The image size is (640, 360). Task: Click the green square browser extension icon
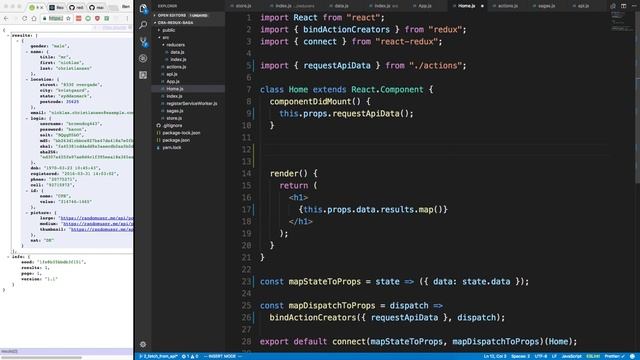pyautogui.click(x=107, y=18)
